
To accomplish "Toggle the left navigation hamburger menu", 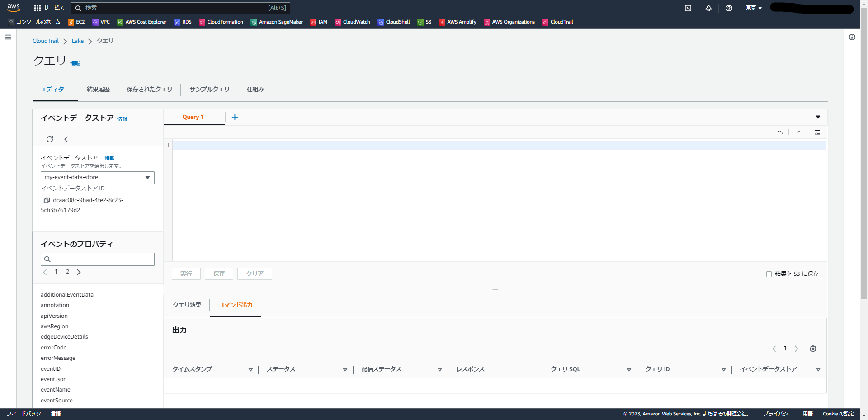I will tap(8, 37).
